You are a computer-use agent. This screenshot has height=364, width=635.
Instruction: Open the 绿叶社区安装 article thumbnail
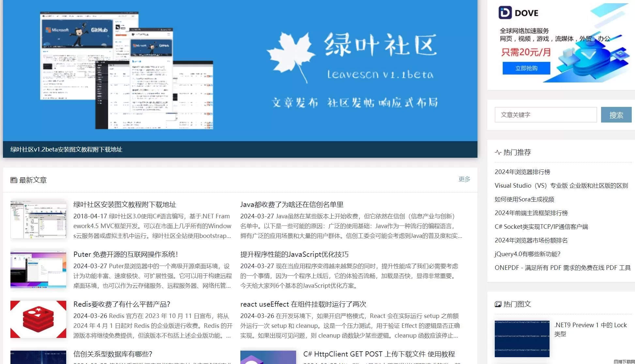coord(38,219)
